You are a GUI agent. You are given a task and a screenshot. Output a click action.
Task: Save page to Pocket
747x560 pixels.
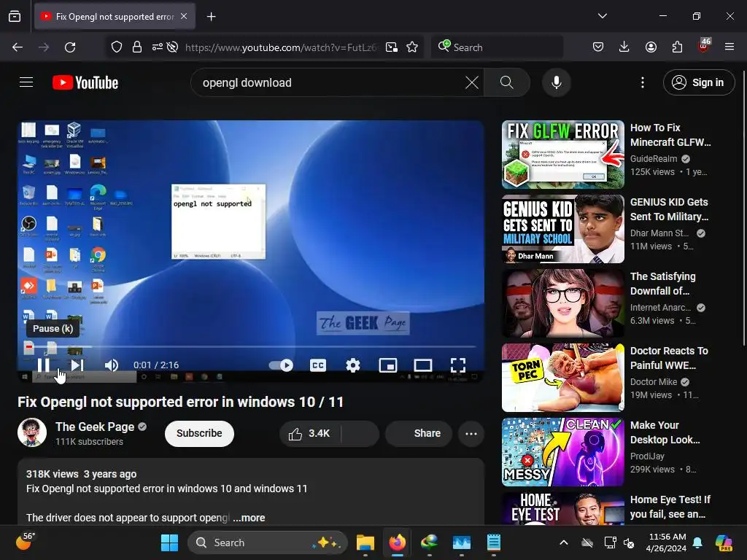click(x=598, y=47)
